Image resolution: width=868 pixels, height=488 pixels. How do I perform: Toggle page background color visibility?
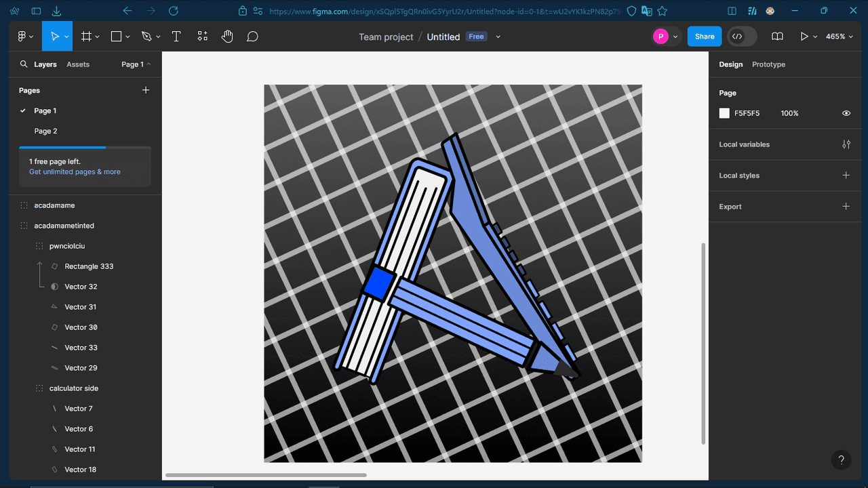click(x=846, y=113)
